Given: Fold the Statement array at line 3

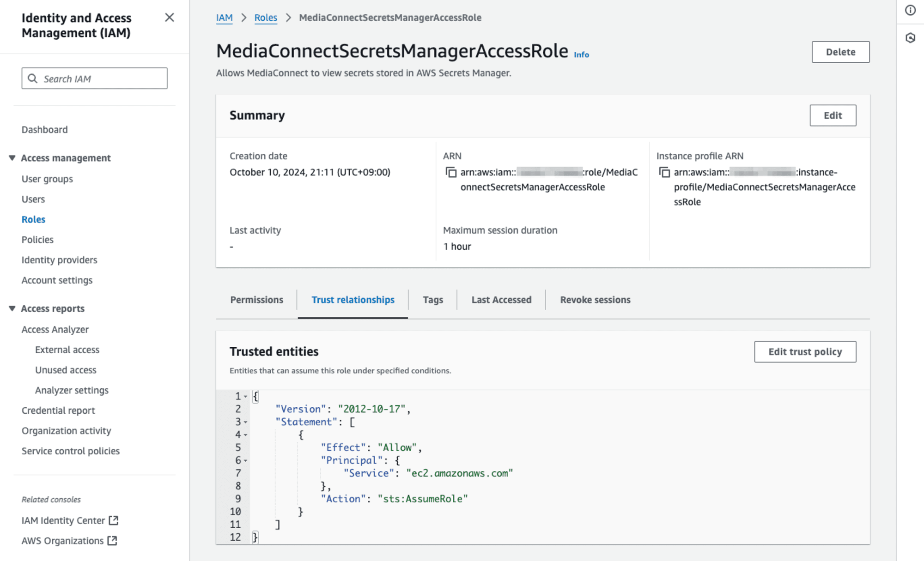Looking at the screenshot, I should click(x=245, y=422).
